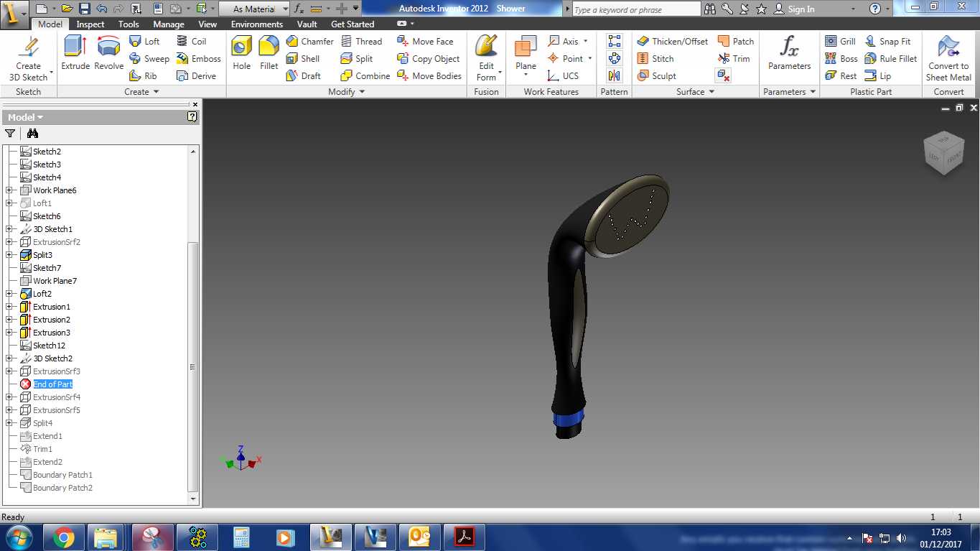The width and height of the screenshot is (980, 551).
Task: Open the fx Parameters tool
Action: [789, 52]
